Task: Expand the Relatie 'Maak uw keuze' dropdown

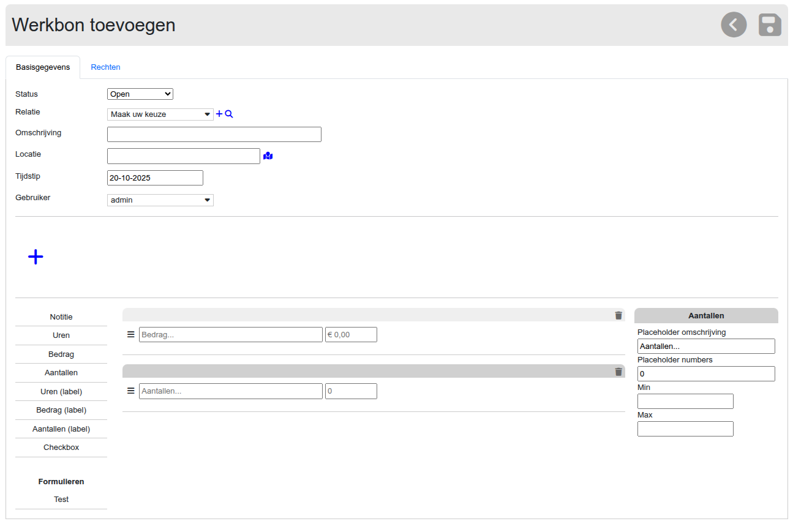Action: 160,114
